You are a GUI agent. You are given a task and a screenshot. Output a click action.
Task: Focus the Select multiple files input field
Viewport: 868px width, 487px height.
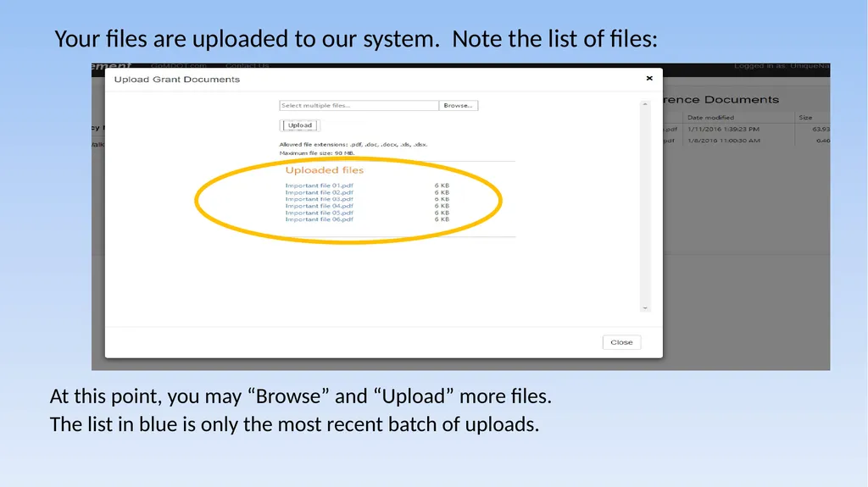pyautogui.click(x=359, y=105)
